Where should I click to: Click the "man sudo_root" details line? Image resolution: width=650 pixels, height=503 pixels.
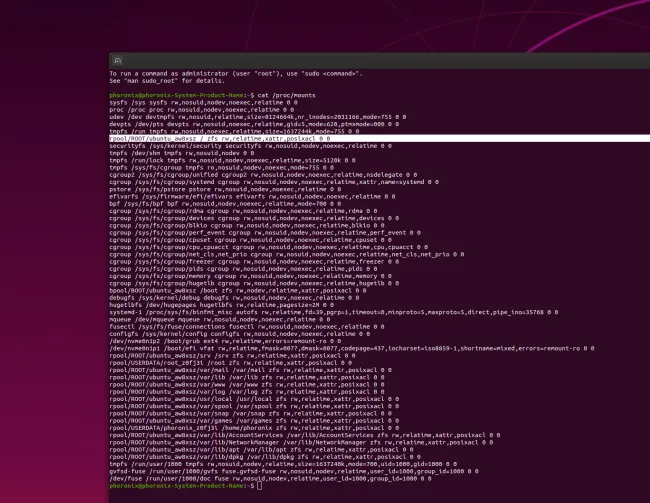pos(167,81)
